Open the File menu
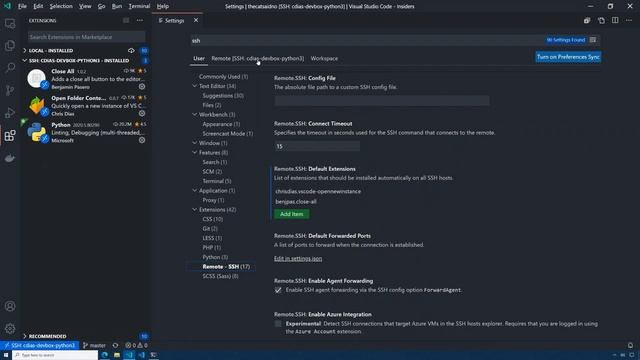The width and height of the screenshot is (640, 360). pos(22,7)
